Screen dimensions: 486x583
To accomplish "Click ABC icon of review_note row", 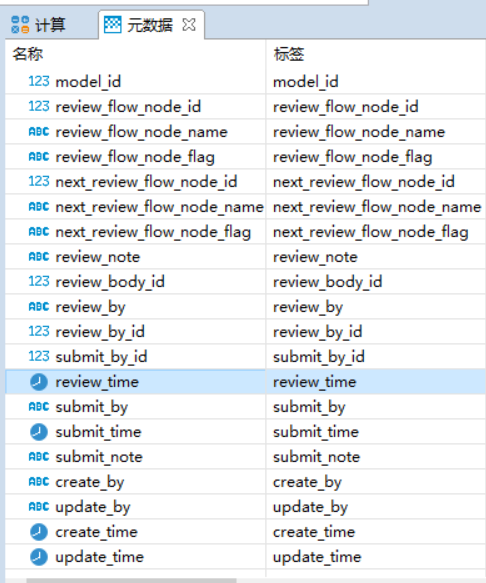I will point(39,257).
